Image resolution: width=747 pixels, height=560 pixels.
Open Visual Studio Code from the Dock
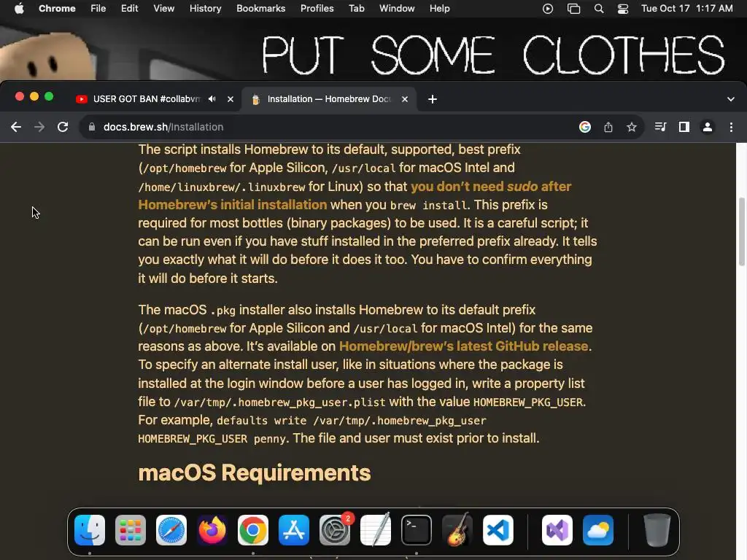498,530
